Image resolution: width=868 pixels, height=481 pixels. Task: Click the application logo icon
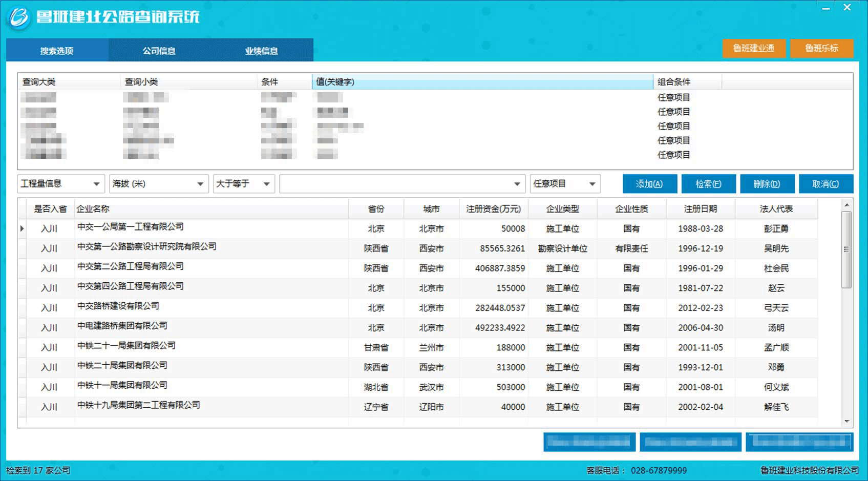coord(19,18)
